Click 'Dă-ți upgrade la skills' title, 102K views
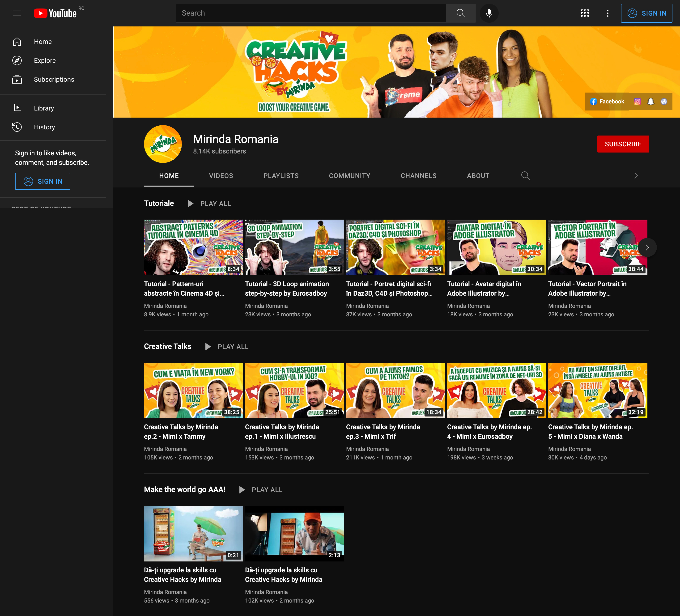Screen dimensions: 680x616 tap(284, 574)
